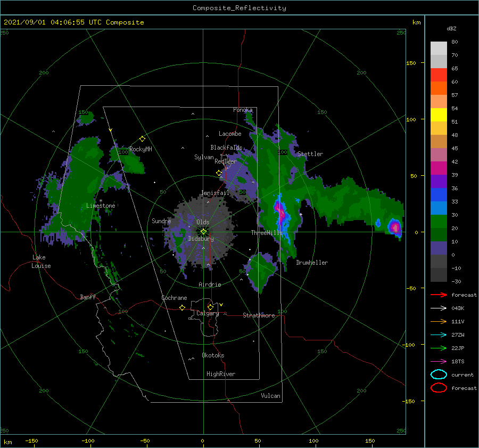Click the red 60–65 dBZ color swatch
Viewport: 479px width, 448px height.
tap(439, 75)
